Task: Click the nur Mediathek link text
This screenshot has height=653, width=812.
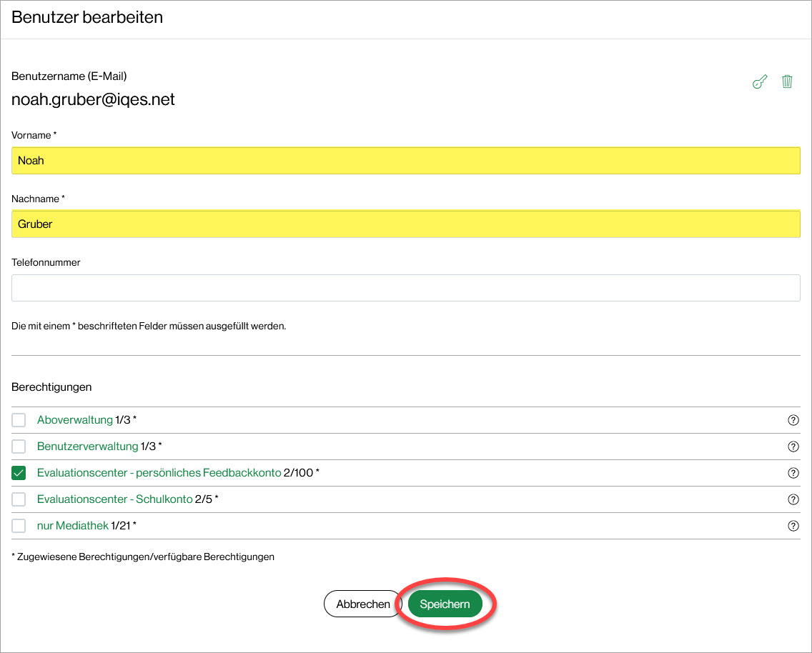Action: pyautogui.click(x=73, y=526)
